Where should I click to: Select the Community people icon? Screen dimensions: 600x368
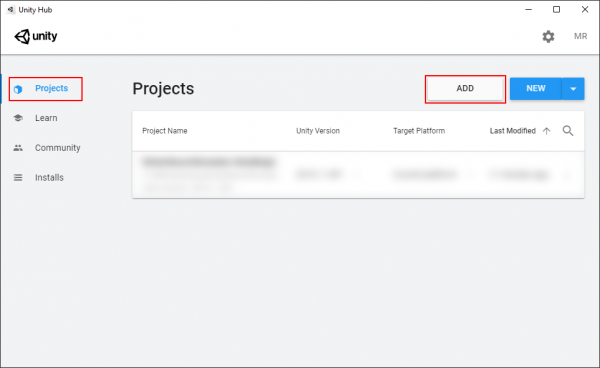(x=18, y=148)
